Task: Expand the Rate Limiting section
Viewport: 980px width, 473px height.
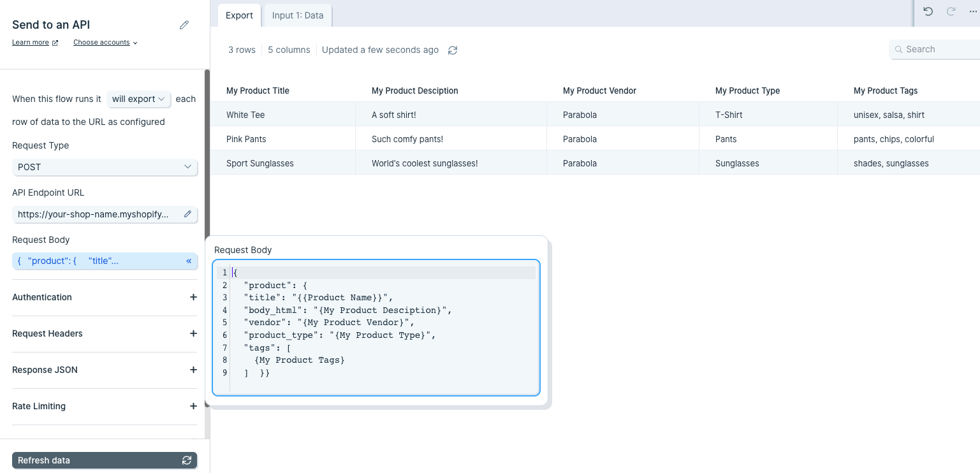Action: coord(105,406)
